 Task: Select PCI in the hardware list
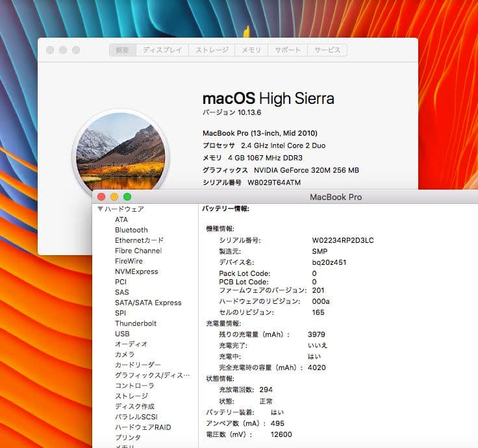click(x=121, y=282)
